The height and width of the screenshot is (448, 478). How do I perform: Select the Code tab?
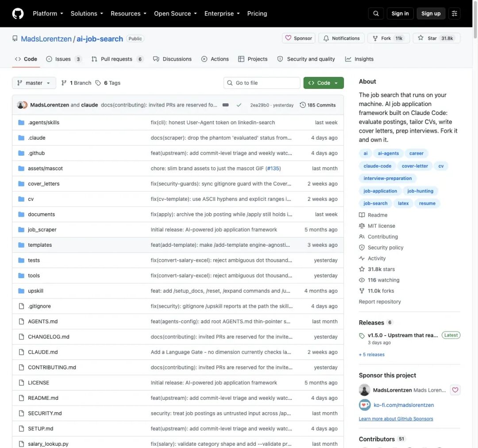pos(26,59)
